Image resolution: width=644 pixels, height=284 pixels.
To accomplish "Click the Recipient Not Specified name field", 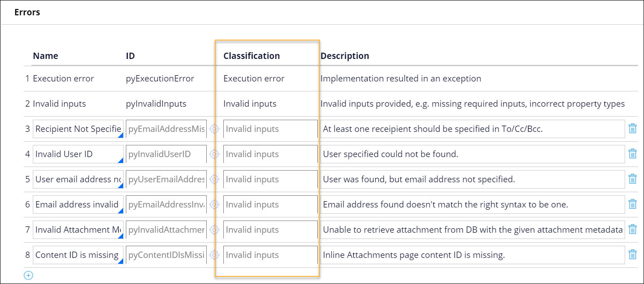I will [78, 129].
